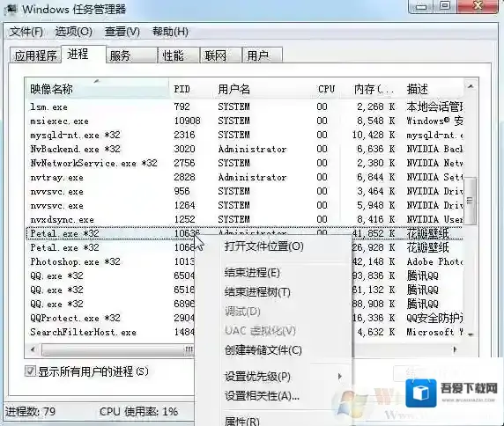Click the 10,428 K memory value
Image resolution: width=504 pixels, height=426 pixels.
[x=374, y=135]
